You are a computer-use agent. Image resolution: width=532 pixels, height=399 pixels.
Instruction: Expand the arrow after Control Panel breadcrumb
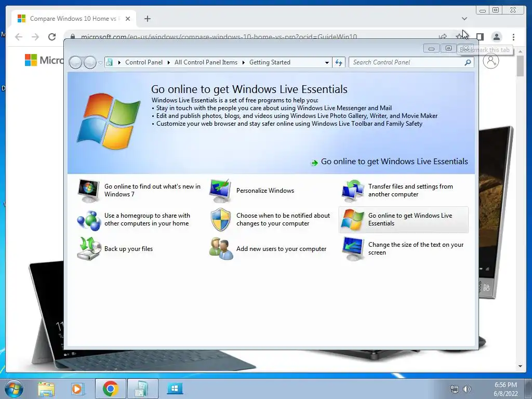tap(169, 62)
